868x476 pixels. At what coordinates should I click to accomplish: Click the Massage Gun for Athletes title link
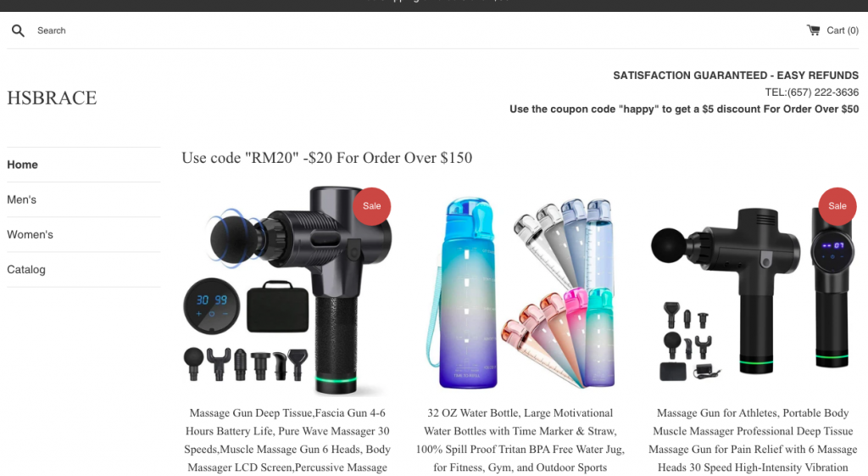[753, 440]
